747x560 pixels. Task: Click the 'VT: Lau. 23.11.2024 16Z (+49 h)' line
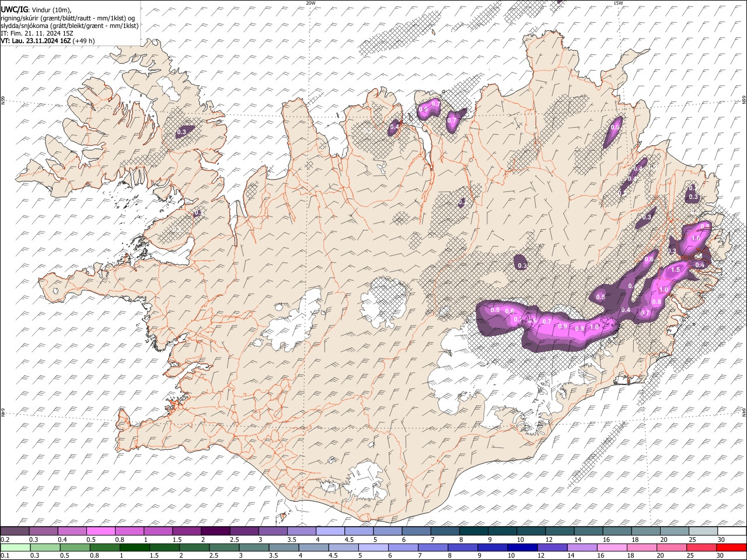pyautogui.click(x=47, y=41)
